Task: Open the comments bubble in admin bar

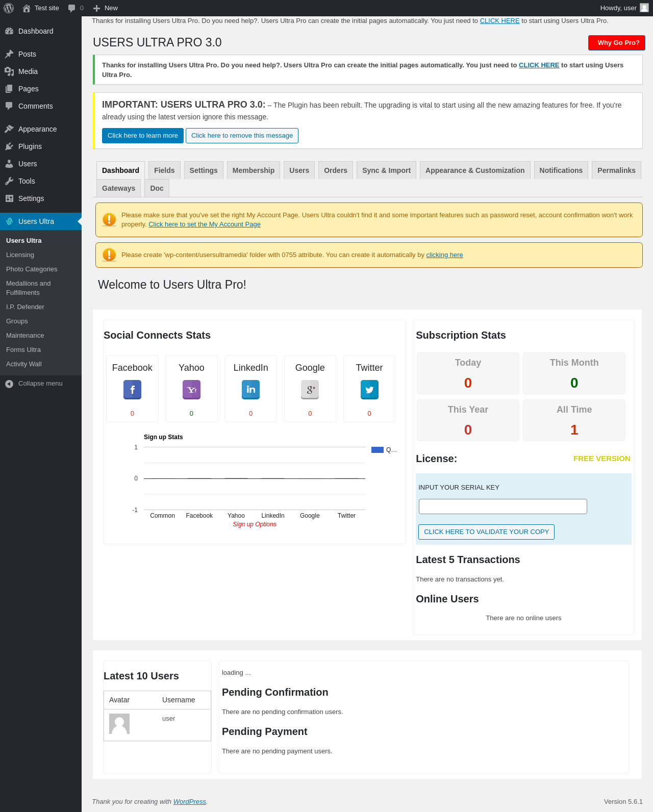Action: pyautogui.click(x=72, y=8)
